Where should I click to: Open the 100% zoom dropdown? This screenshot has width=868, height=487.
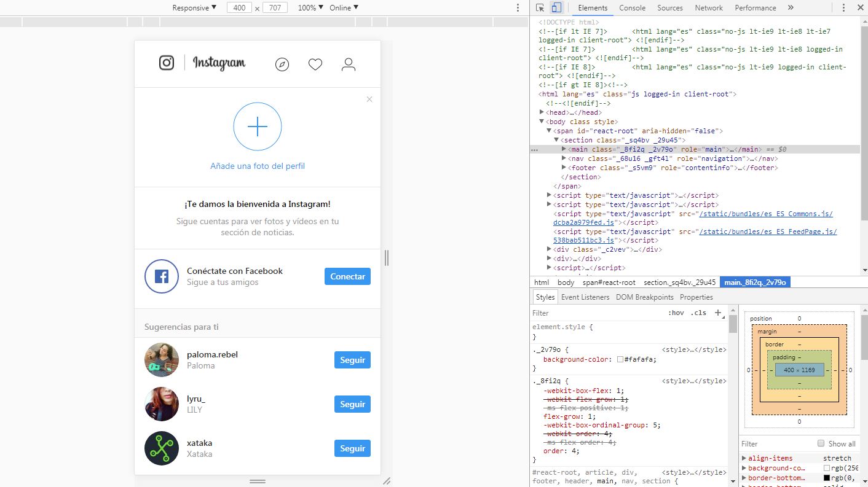click(x=310, y=8)
